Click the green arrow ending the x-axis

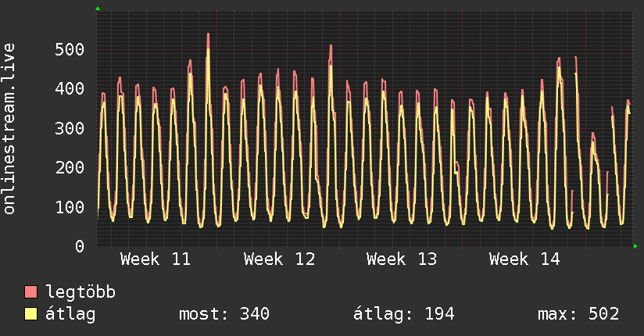coord(635,246)
